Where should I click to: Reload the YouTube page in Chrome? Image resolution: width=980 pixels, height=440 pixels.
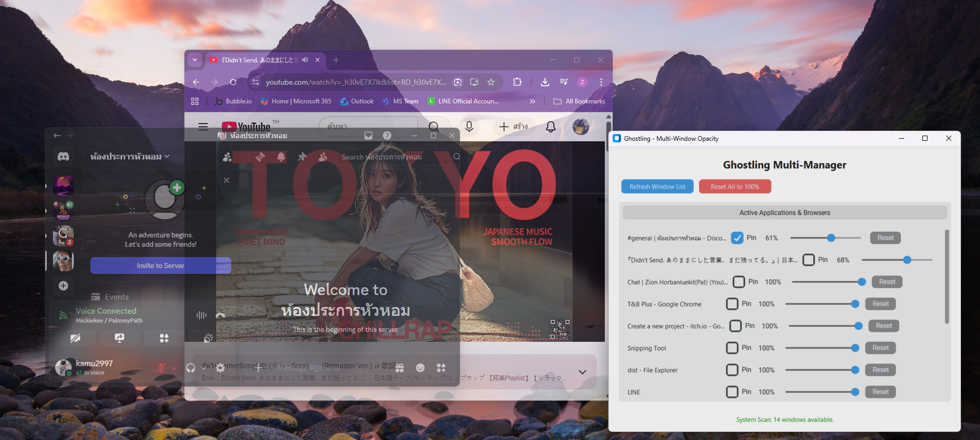coord(233,82)
